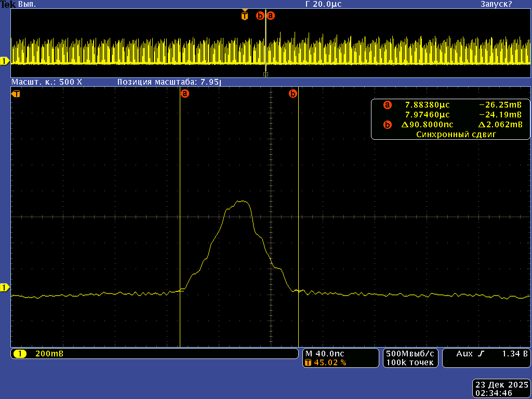Select cursor b marker in the overview strip

260,16
